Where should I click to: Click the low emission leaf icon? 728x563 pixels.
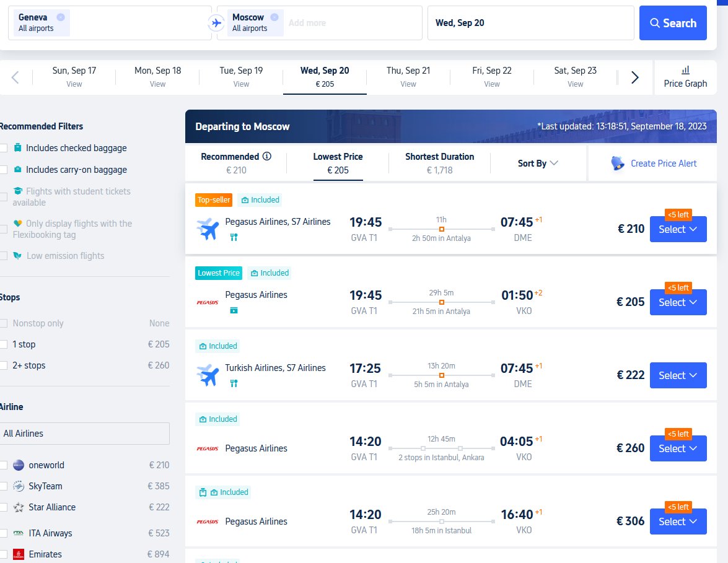pos(17,256)
